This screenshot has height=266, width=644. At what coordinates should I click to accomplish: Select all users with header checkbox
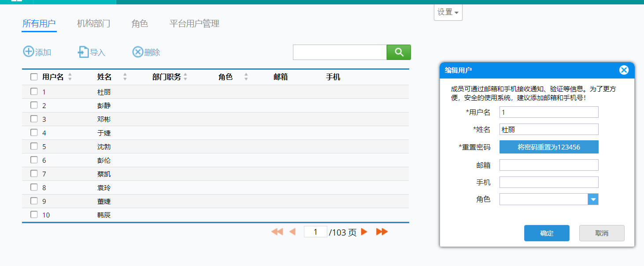pyautogui.click(x=34, y=77)
